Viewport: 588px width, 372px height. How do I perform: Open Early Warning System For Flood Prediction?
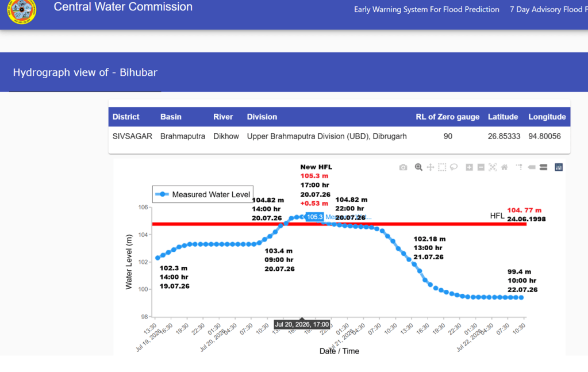click(426, 9)
